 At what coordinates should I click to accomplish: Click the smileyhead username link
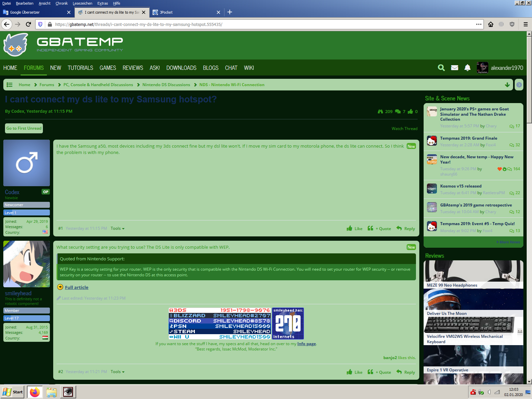pos(18,293)
